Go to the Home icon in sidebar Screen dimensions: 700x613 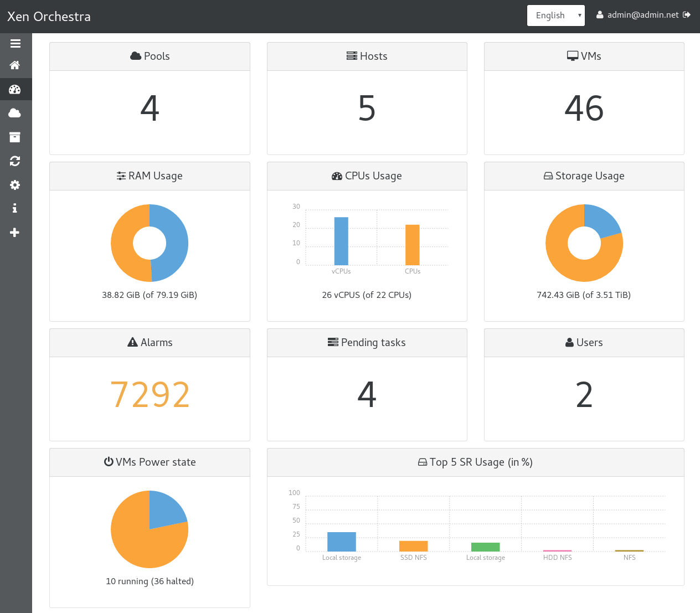point(15,65)
